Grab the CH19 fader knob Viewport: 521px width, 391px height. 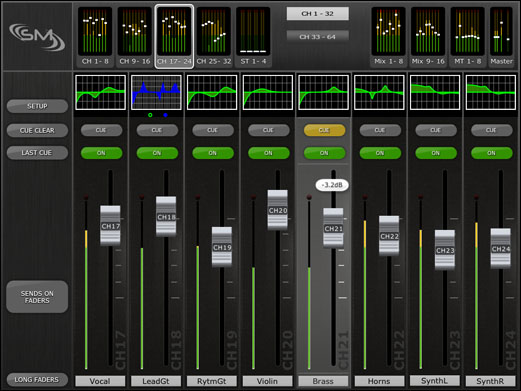coord(222,247)
